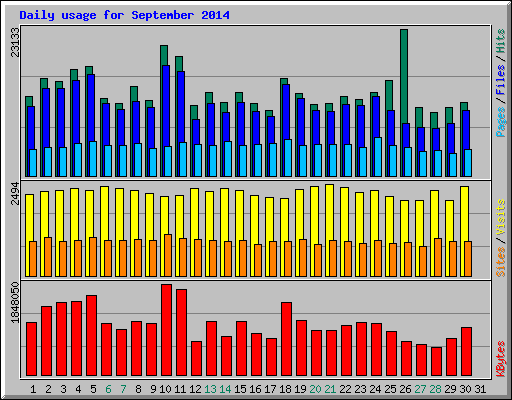Click the 'Files' legend label
The image size is (512, 400).
tap(500, 79)
